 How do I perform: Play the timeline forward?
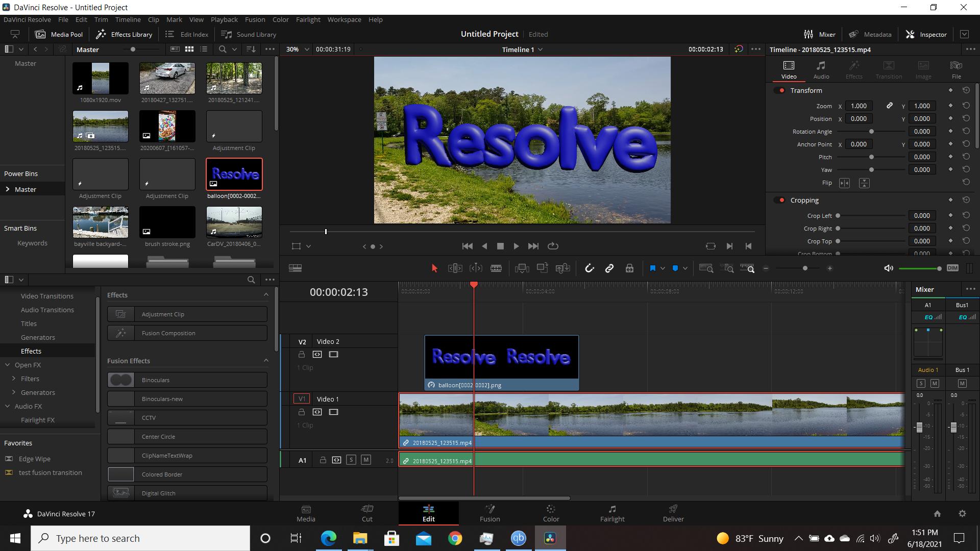(x=516, y=246)
